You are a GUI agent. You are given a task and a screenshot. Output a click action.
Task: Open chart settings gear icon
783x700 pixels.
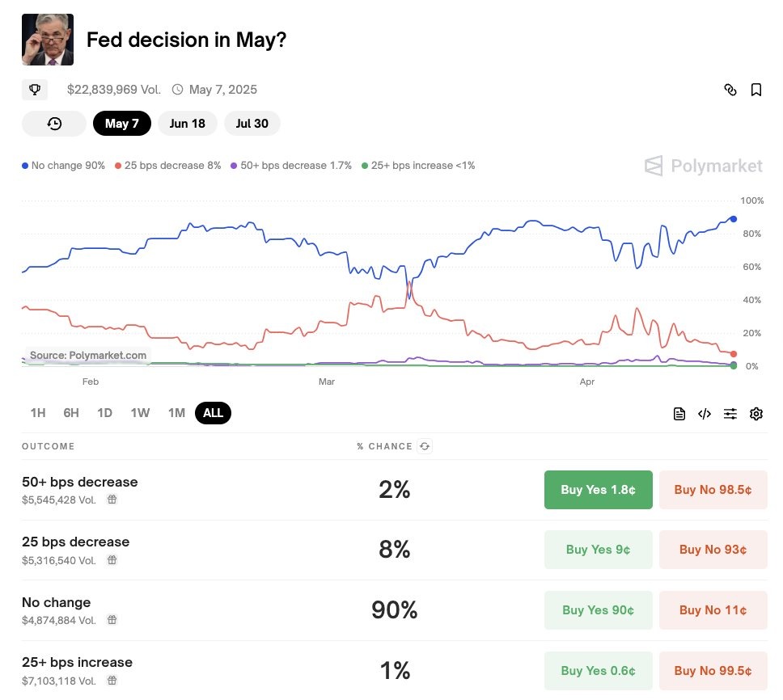(x=756, y=414)
